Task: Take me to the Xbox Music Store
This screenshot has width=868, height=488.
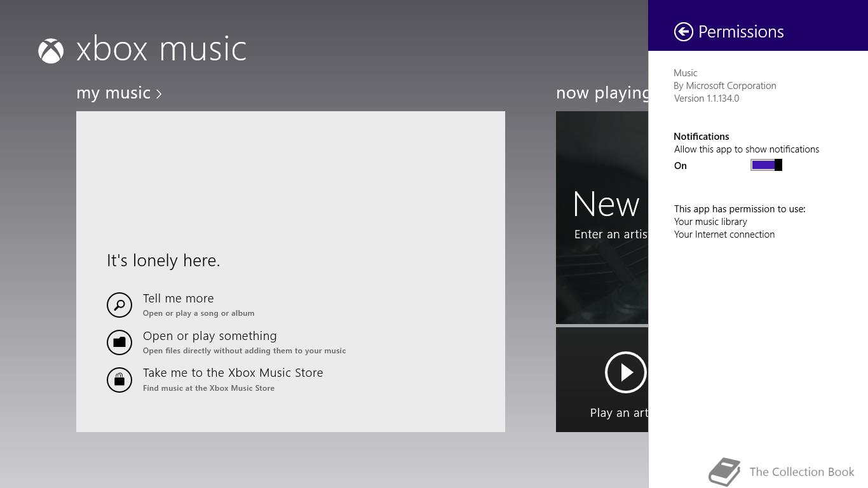Action: coord(233,372)
